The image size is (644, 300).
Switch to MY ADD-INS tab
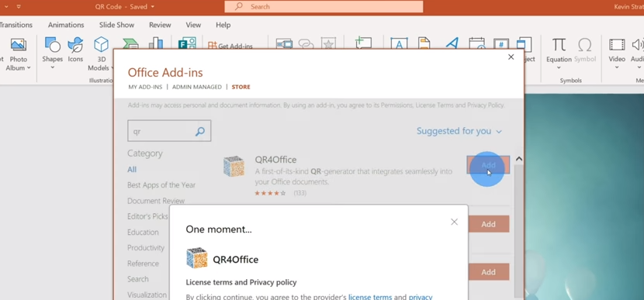tap(145, 87)
